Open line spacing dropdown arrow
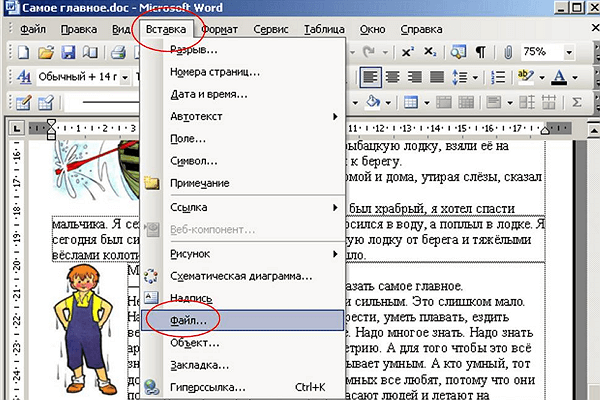The width and height of the screenshot is (600, 400). (x=475, y=78)
